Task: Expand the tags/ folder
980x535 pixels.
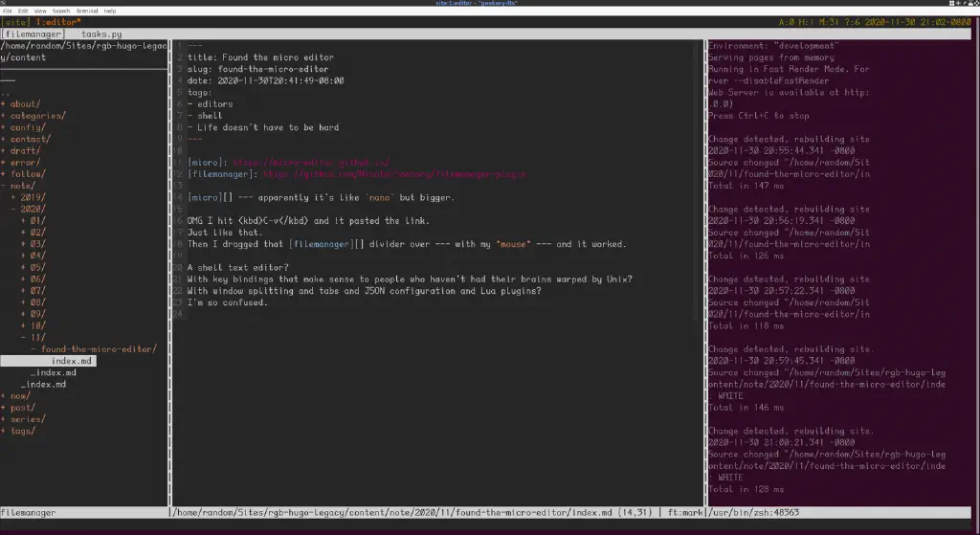Action: click(18, 431)
